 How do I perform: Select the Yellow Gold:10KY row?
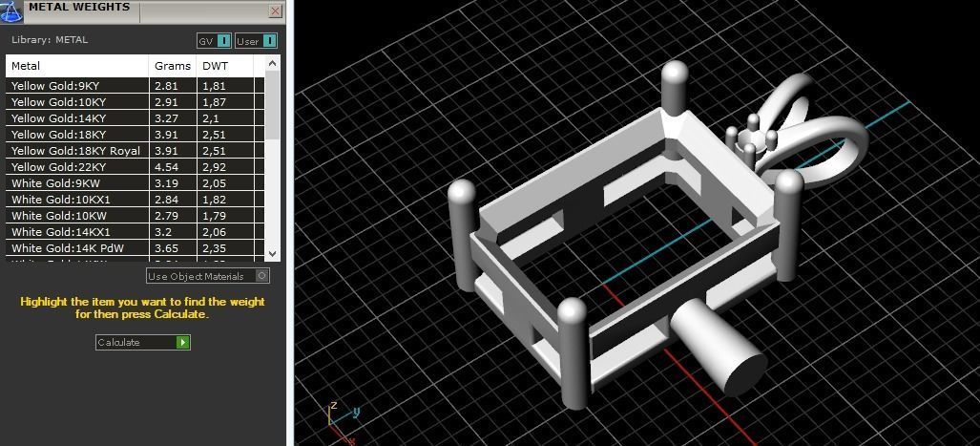[135, 102]
